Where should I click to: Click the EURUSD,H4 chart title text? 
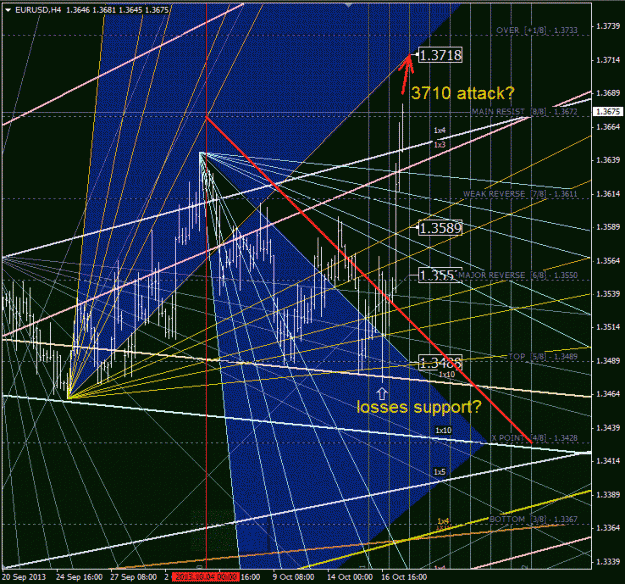(x=38, y=10)
